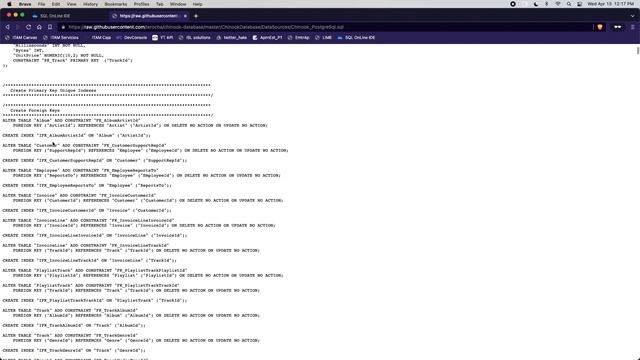The image size is (640, 360).
Task: Open the History menu
Action: pyautogui.click(x=91, y=4)
